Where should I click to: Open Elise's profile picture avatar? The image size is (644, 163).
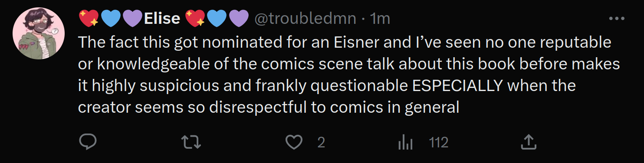(x=39, y=33)
